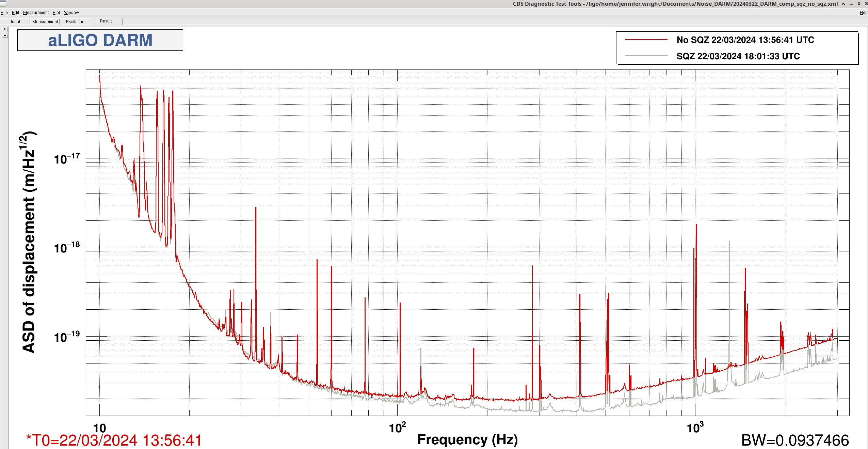Click the window menu icon at top-left
This screenshot has width=868, height=449.
[3, 4]
